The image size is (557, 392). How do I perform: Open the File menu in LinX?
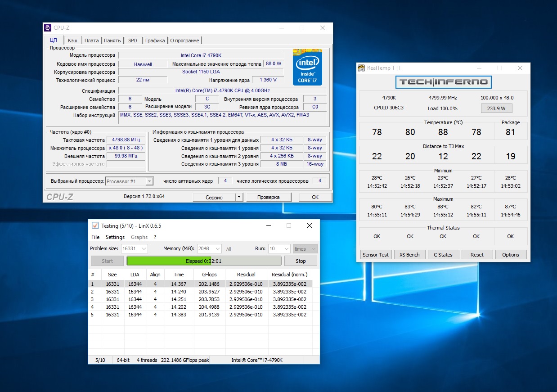click(x=95, y=237)
